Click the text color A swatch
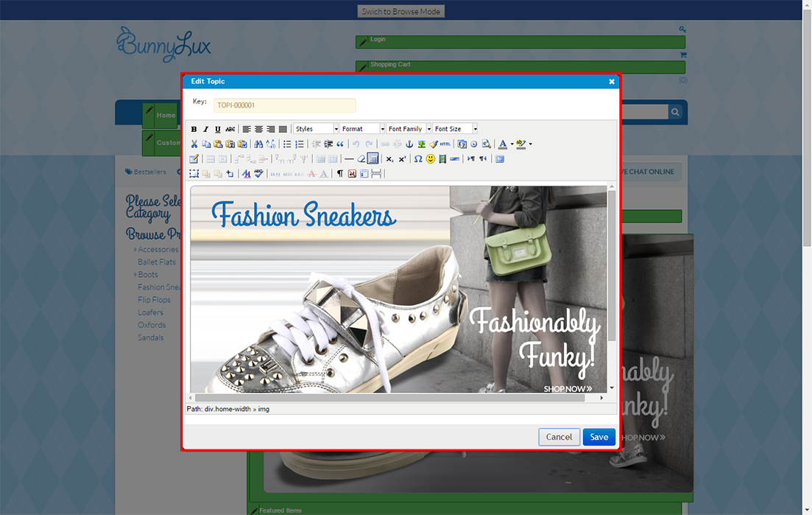Screen dimensions: 812x515 click(x=502, y=144)
